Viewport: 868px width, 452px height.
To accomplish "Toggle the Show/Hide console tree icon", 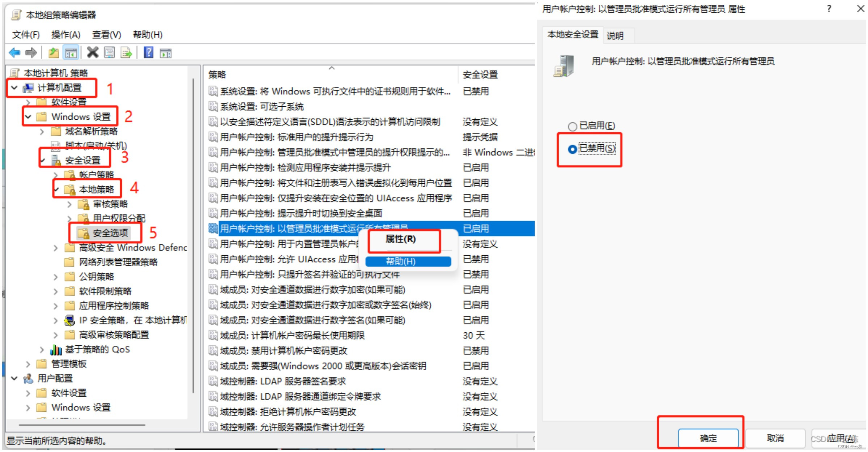I will (x=71, y=53).
